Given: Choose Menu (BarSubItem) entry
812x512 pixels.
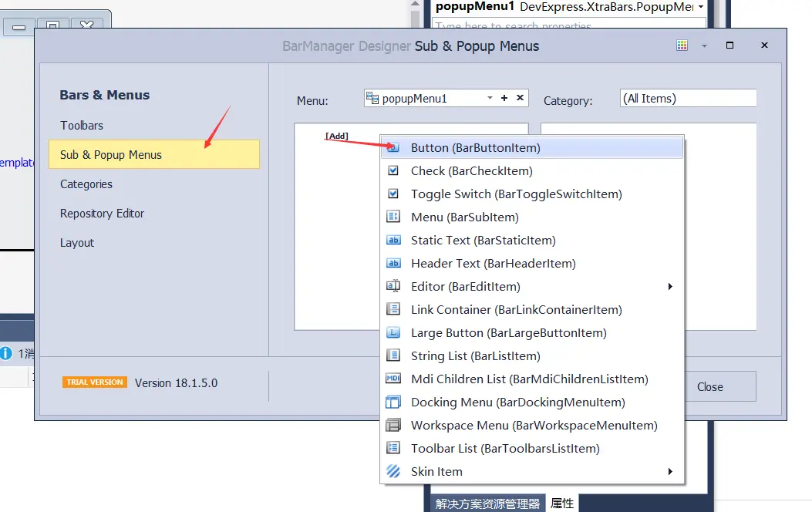Looking at the screenshot, I should (x=532, y=217).
